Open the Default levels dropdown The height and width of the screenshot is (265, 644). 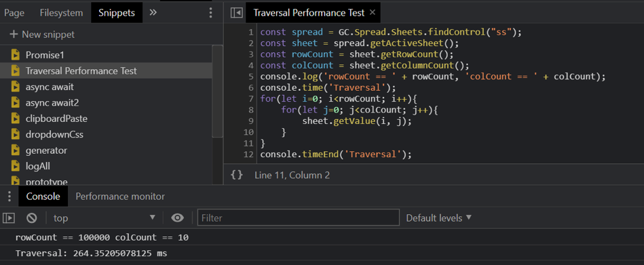click(438, 218)
